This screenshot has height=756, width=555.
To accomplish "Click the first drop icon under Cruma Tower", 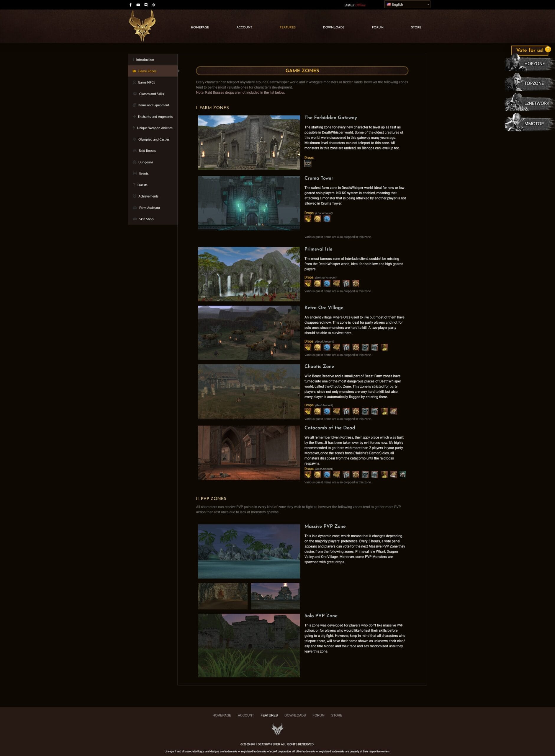I will click(308, 219).
